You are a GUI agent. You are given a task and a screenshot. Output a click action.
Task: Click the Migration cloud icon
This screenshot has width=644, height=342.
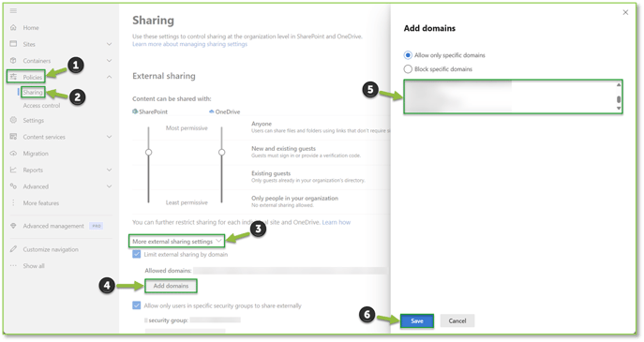(x=13, y=153)
